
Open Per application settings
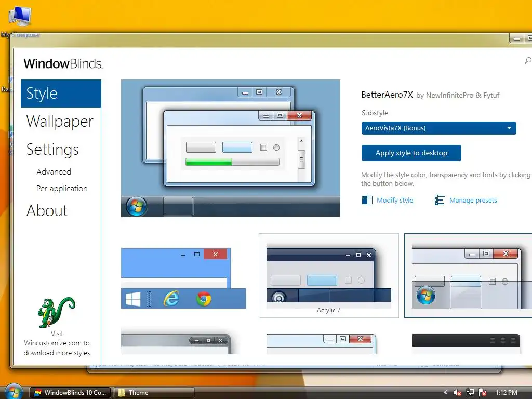[x=62, y=188]
